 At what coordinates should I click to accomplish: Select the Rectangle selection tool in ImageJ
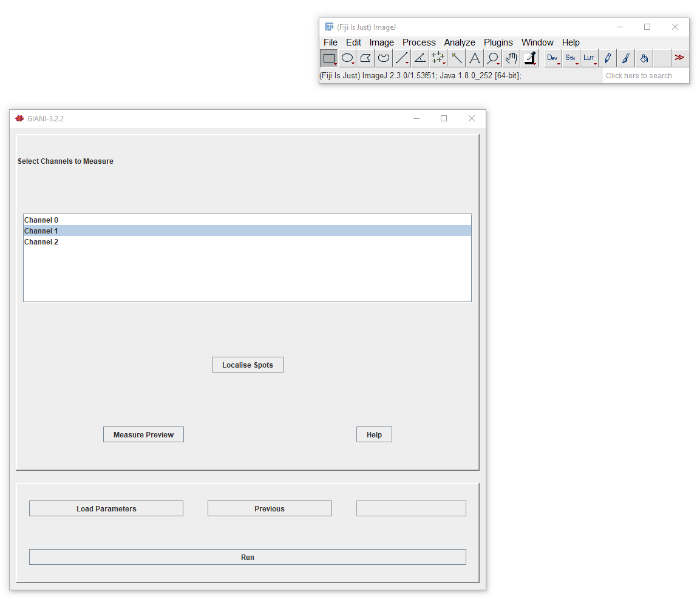click(329, 58)
